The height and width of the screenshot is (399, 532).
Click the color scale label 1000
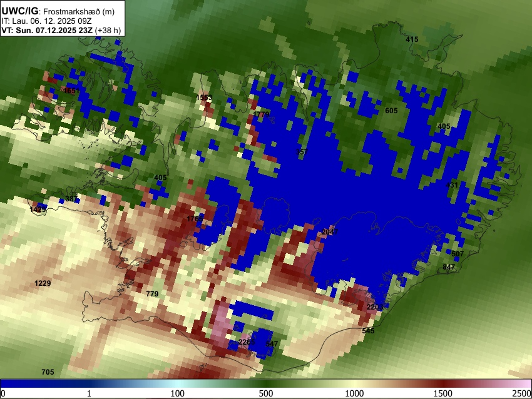[x=354, y=393]
